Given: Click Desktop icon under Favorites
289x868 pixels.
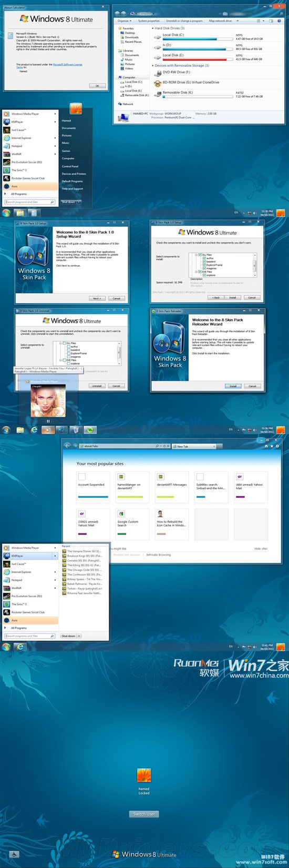Looking at the screenshot, I should (x=122, y=33).
